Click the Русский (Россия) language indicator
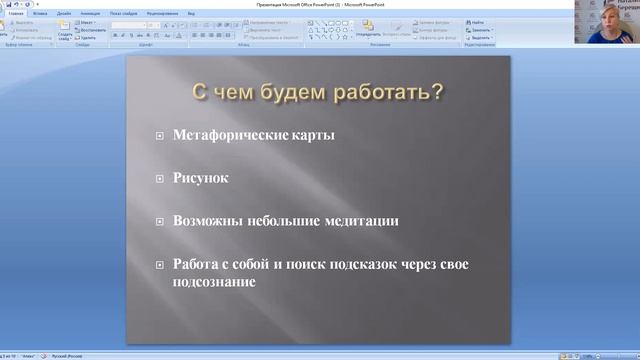This screenshot has height=360, width=640. (x=67, y=356)
